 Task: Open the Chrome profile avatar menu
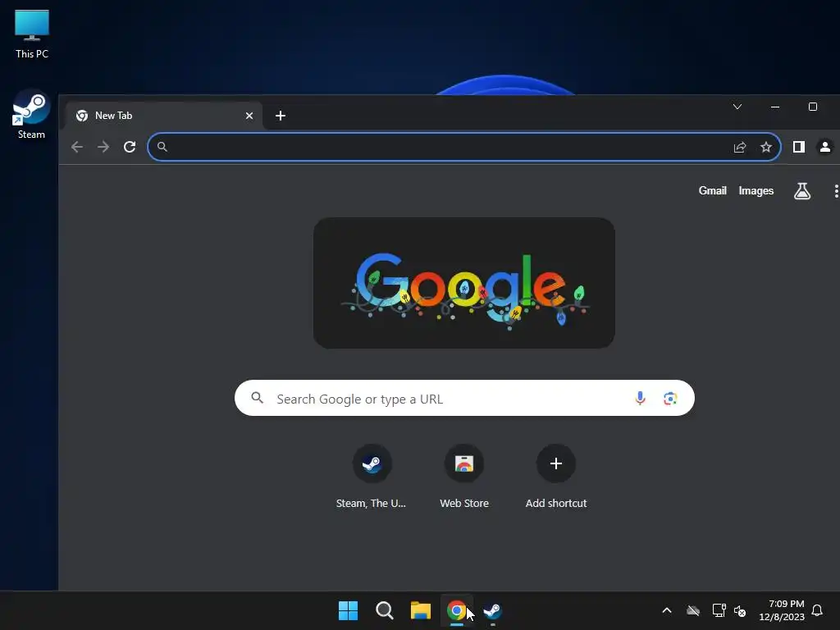coord(825,147)
